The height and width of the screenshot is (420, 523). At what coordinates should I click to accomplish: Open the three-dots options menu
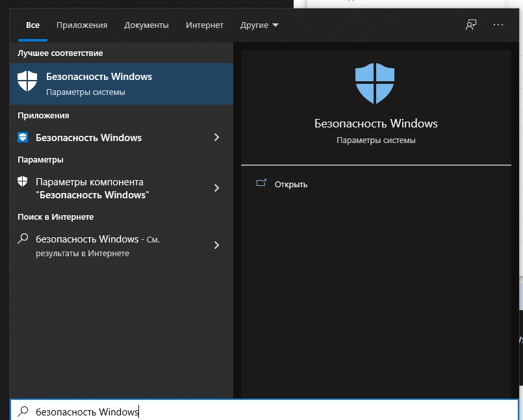tap(498, 25)
